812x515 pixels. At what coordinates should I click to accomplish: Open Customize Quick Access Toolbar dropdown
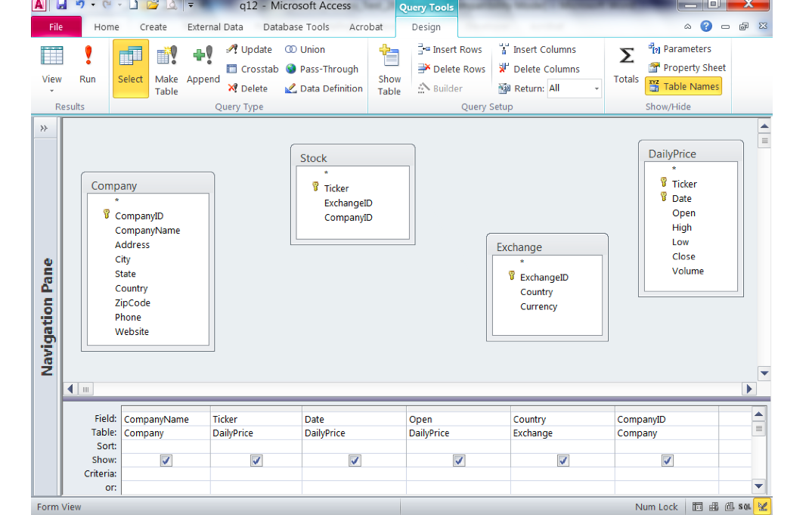(x=191, y=6)
